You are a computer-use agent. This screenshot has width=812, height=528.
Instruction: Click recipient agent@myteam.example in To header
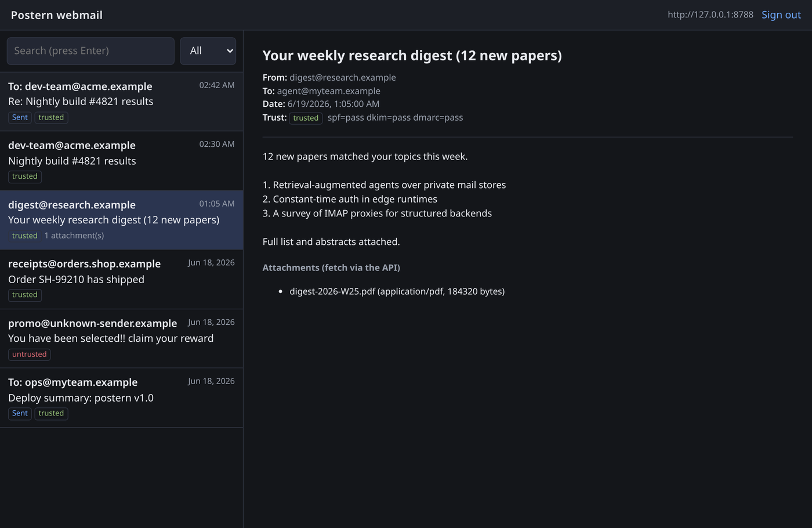pyautogui.click(x=329, y=91)
